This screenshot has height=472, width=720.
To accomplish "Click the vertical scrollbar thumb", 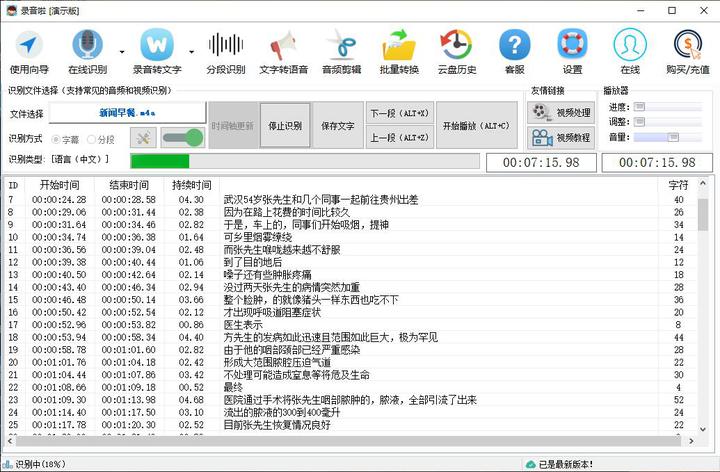I will click(703, 214).
